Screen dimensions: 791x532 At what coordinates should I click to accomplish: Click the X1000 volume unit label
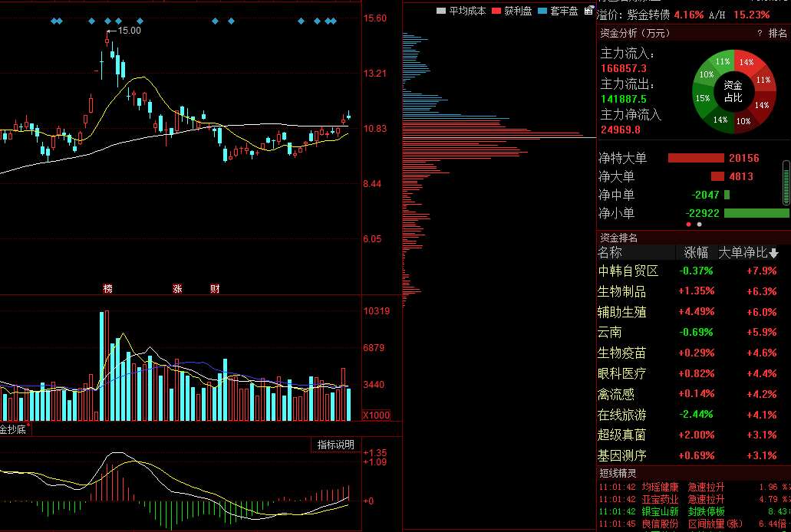coord(376,415)
